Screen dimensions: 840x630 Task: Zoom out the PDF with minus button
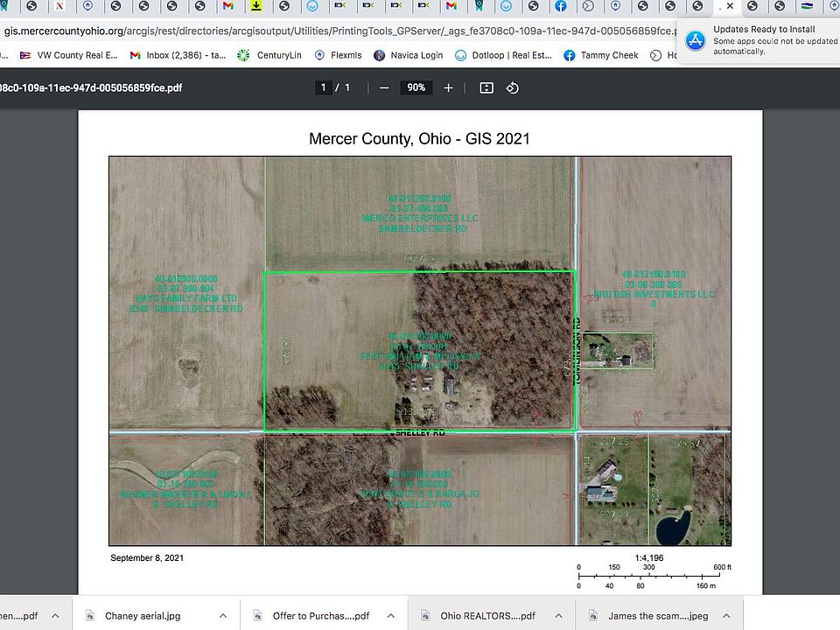(x=384, y=87)
